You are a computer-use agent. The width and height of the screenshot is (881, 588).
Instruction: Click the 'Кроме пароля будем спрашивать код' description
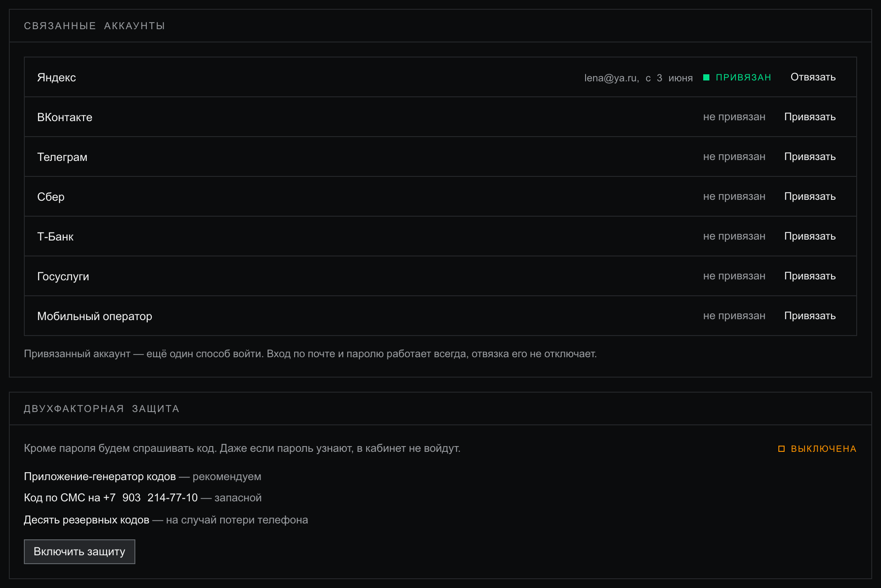click(242, 448)
